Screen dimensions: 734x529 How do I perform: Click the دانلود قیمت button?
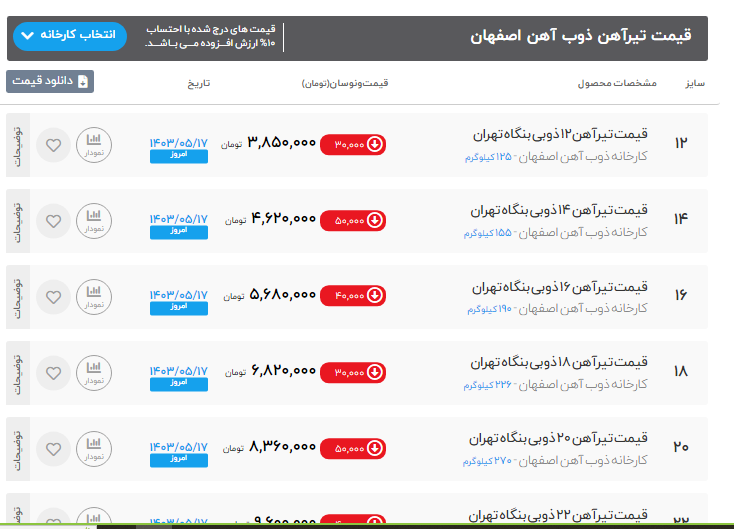tap(50, 82)
